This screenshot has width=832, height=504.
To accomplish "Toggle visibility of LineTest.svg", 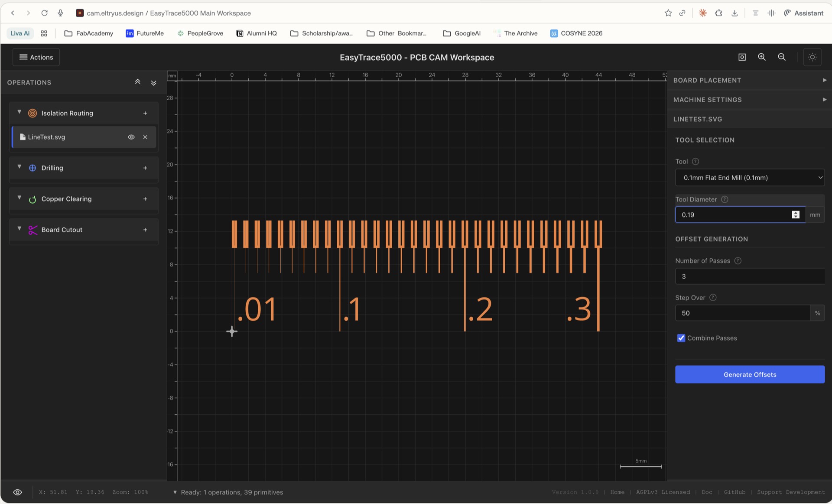I will pyautogui.click(x=131, y=137).
